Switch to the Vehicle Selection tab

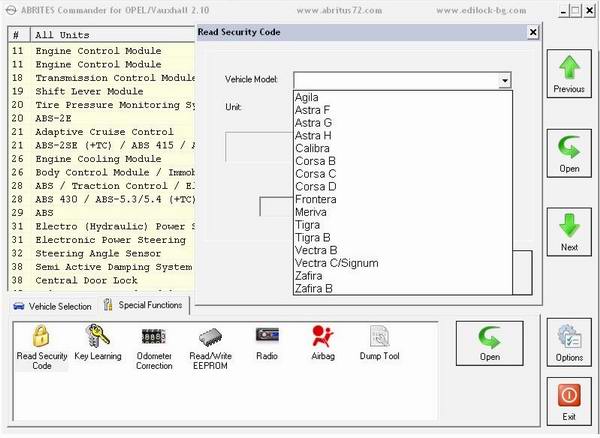(x=52, y=306)
